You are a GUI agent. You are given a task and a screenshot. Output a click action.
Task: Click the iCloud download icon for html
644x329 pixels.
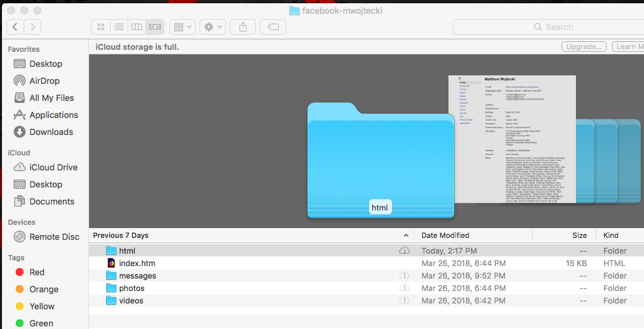coord(404,250)
